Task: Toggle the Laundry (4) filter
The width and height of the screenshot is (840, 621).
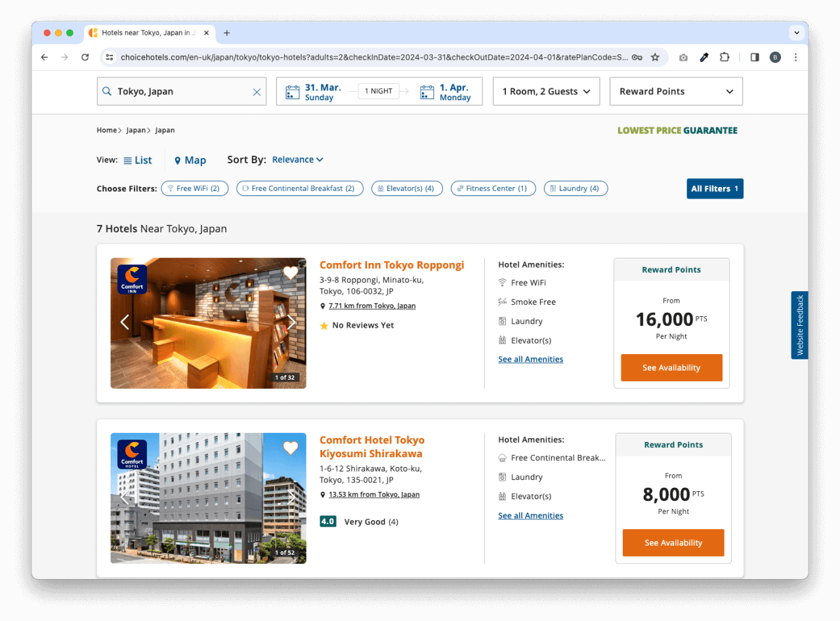Action: (576, 189)
